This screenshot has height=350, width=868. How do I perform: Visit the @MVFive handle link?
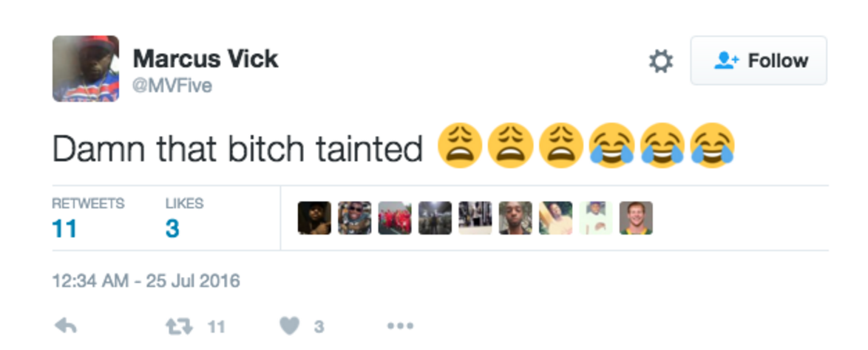[172, 86]
